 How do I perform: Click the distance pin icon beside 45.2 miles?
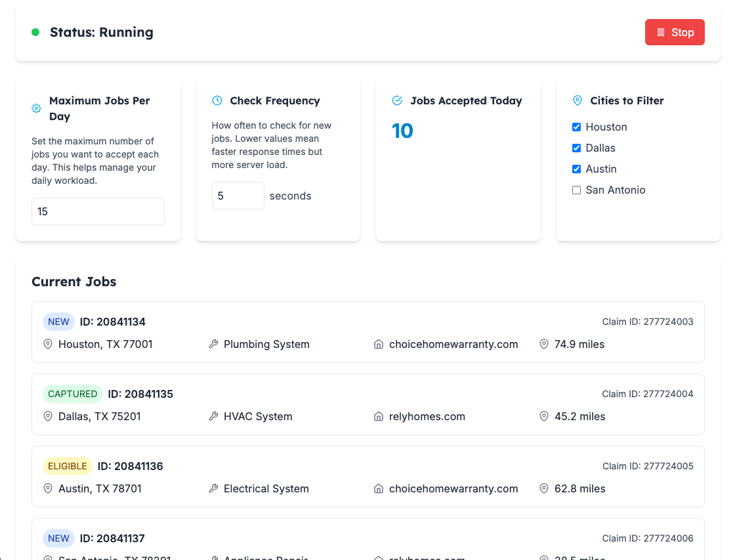point(544,416)
